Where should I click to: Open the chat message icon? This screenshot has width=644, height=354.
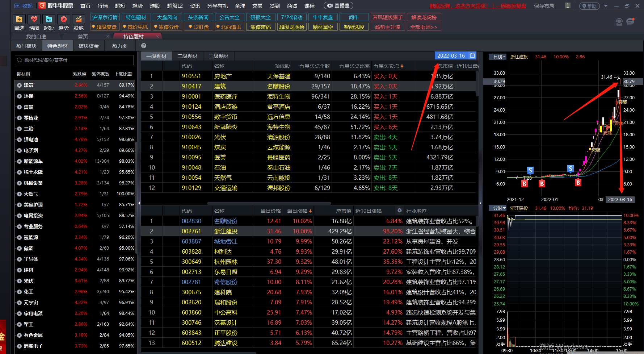tap(631, 22)
